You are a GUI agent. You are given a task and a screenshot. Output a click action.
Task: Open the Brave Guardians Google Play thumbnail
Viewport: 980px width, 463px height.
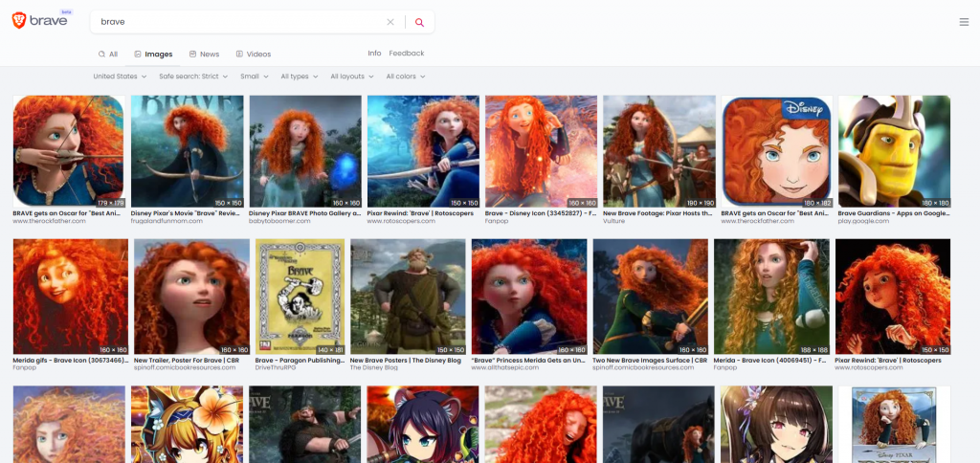[x=894, y=151]
